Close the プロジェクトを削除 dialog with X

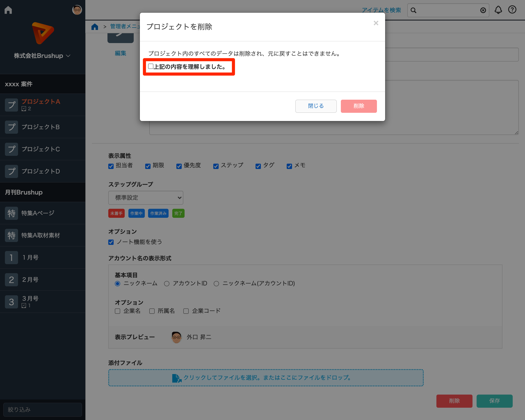tap(376, 23)
